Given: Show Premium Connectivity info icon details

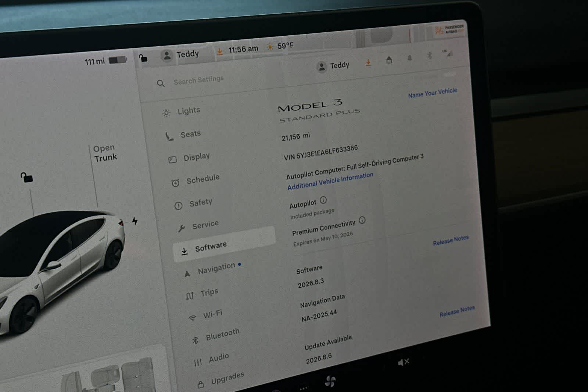Looking at the screenshot, I should pos(362,220).
